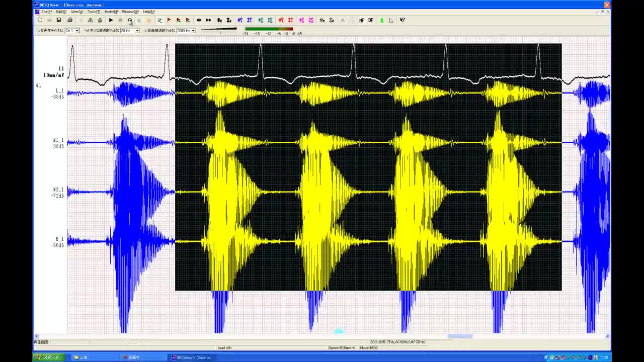Image resolution: width=644 pixels, height=362 pixels.
Task: Click the DF filter toolbar button
Action: 371,20
